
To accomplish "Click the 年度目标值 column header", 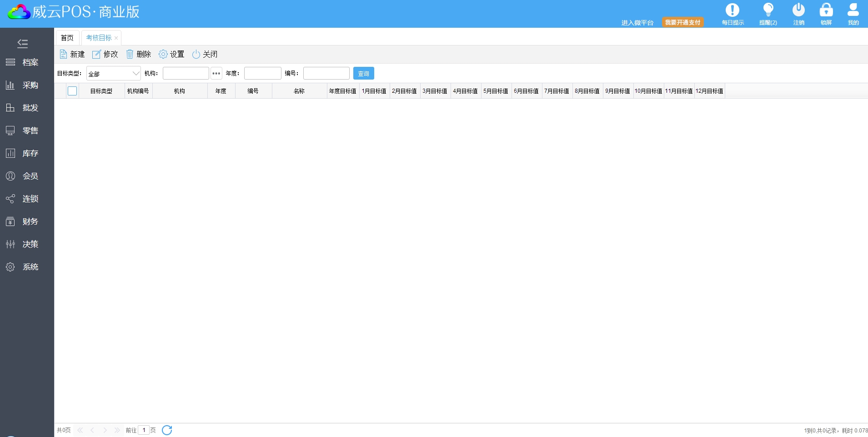I will 343,91.
